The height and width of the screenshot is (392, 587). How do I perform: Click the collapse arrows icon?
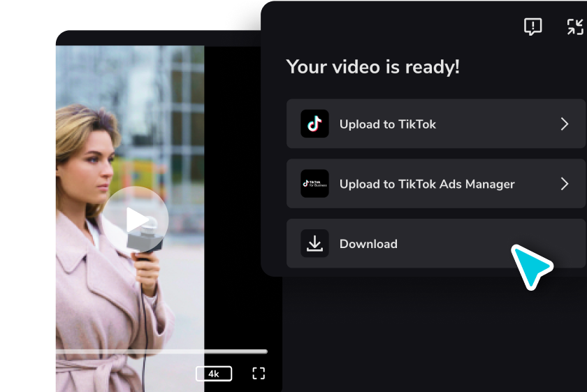[575, 27]
